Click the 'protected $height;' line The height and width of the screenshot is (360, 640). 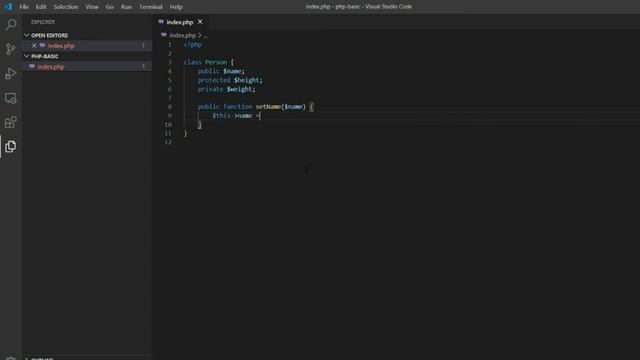click(x=230, y=80)
